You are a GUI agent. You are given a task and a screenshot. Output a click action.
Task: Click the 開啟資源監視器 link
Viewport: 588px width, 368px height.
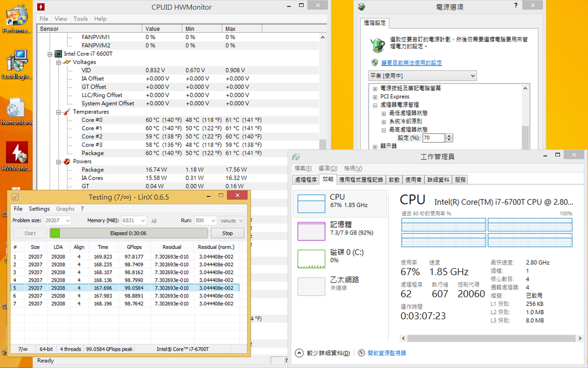point(386,353)
